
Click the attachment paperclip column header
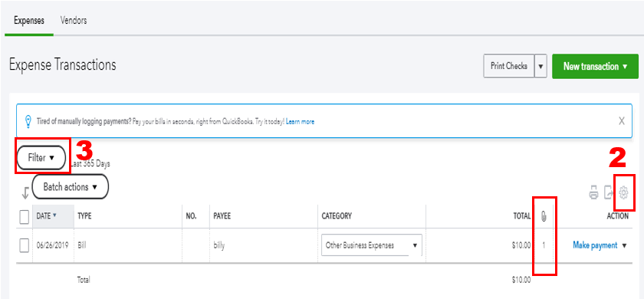[x=544, y=216]
